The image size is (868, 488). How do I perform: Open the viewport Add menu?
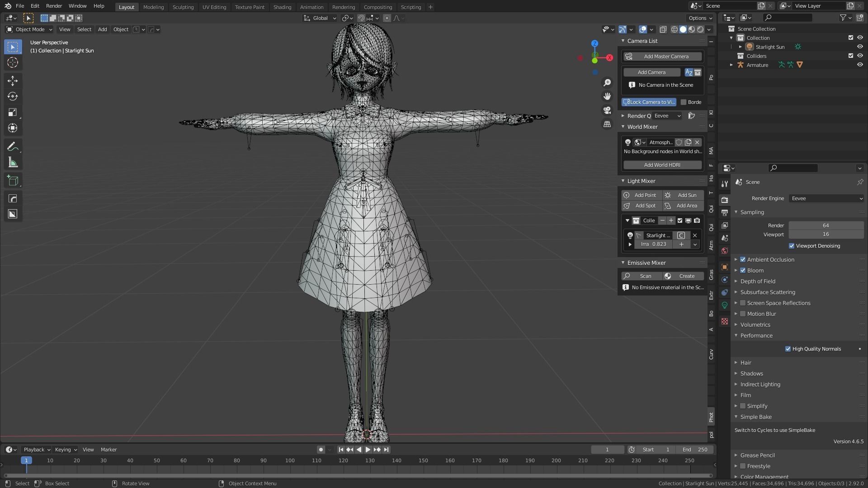point(103,29)
